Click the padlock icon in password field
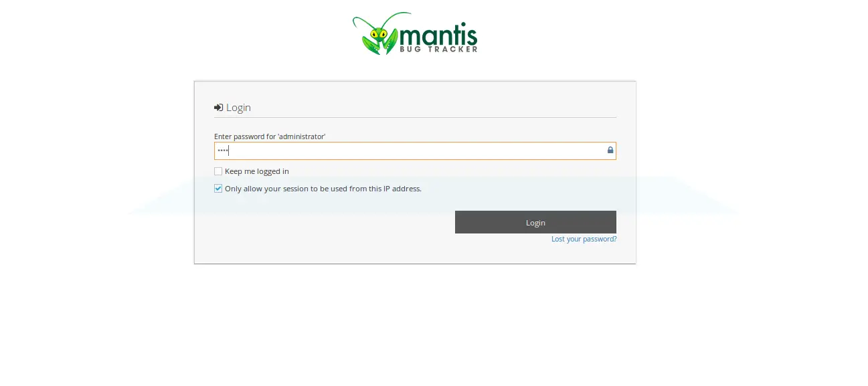Viewport: 868px width, 386px height. point(610,151)
